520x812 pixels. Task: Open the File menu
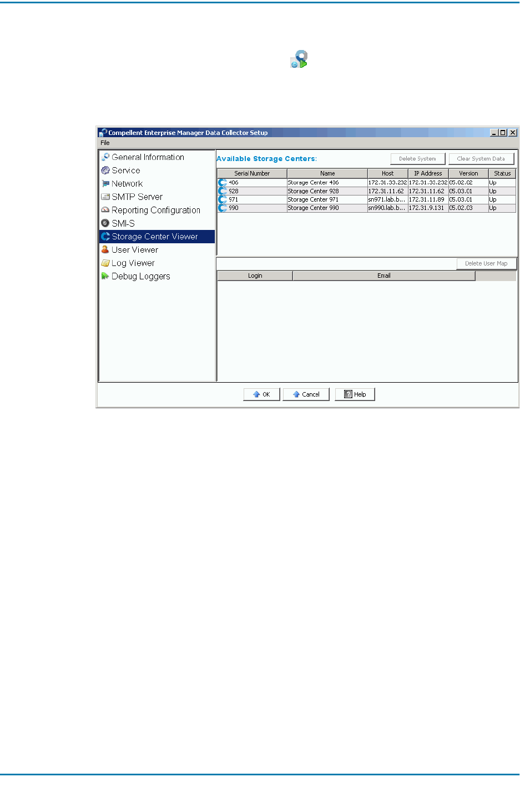(105, 143)
